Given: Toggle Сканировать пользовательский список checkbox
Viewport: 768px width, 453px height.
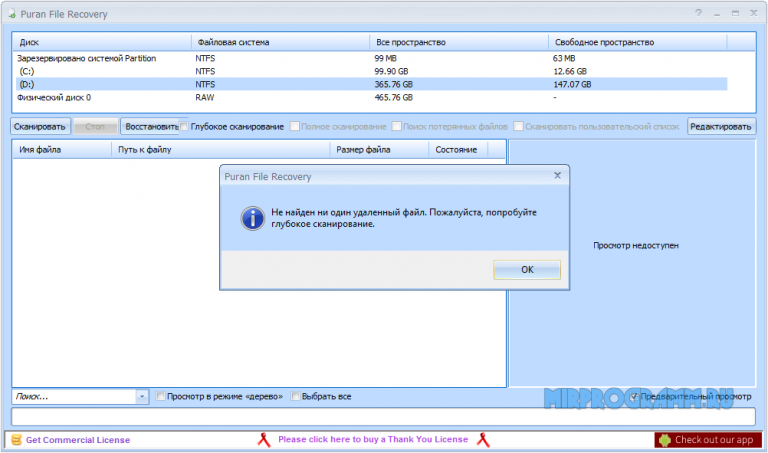Looking at the screenshot, I should 518,126.
